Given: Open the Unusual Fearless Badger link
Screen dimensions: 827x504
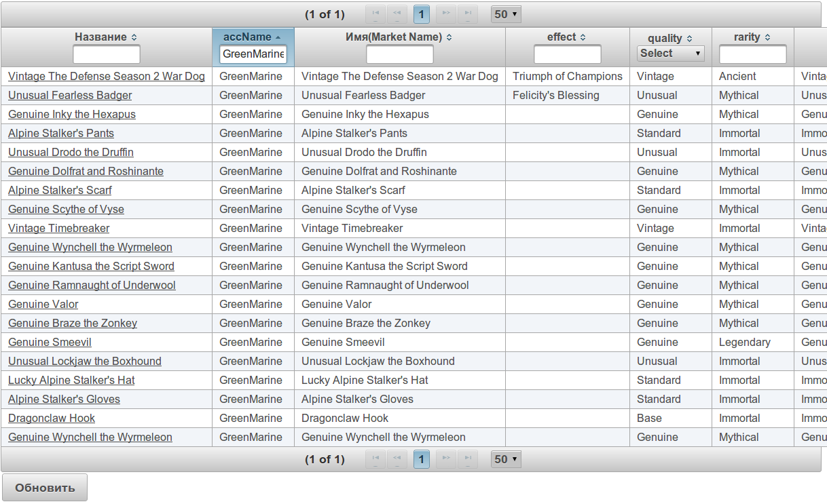Looking at the screenshot, I should (70, 96).
